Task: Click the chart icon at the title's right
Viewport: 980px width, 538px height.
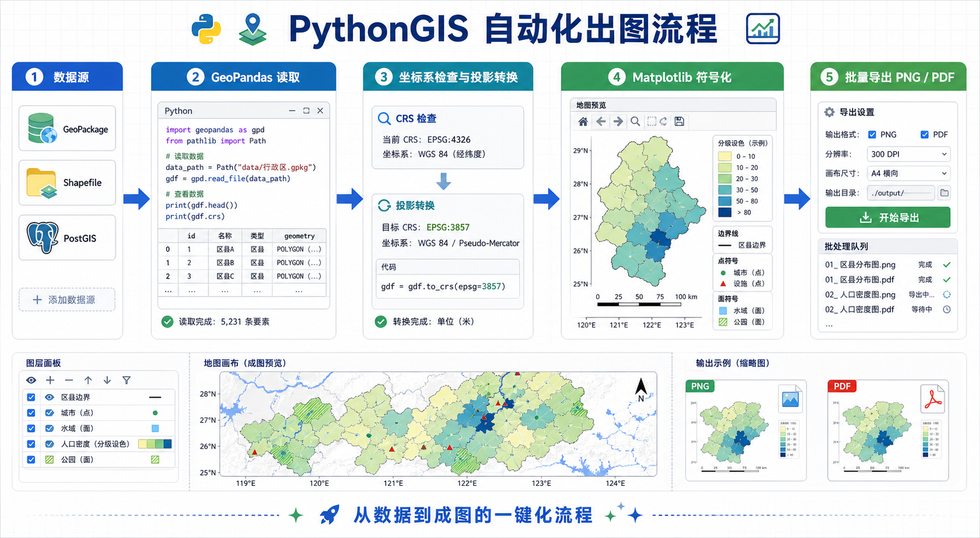Action: (763, 29)
